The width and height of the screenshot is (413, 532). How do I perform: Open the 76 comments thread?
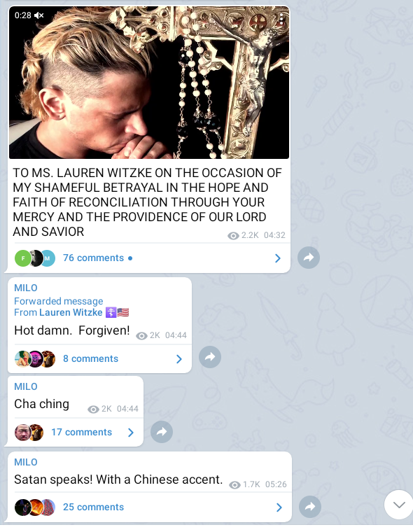[x=93, y=258]
